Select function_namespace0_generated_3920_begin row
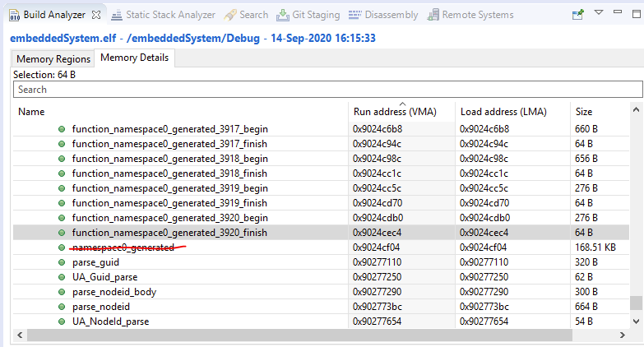The image size is (644, 347). point(322,218)
